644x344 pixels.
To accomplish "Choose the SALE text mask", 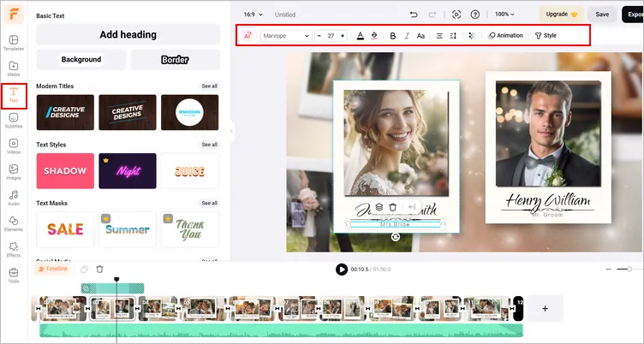I will coord(65,229).
